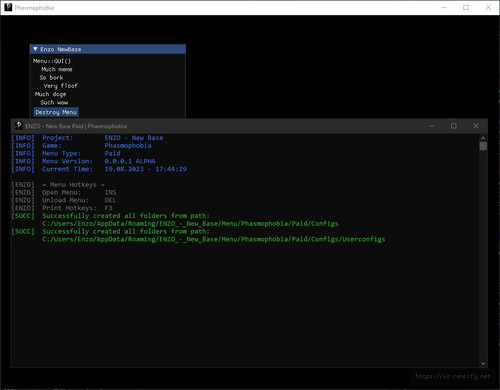The height and width of the screenshot is (390, 500).
Task: Click the 'Game:' console label
Action: (x=52, y=146)
